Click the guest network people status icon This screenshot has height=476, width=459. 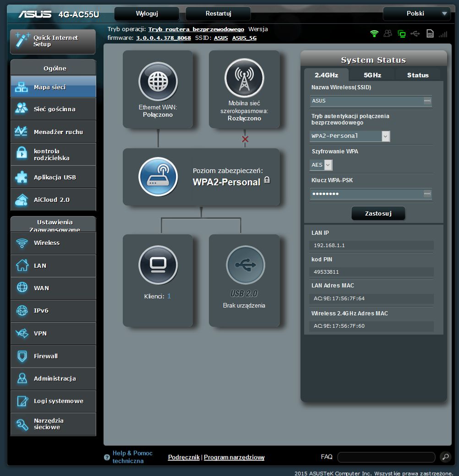tap(388, 34)
